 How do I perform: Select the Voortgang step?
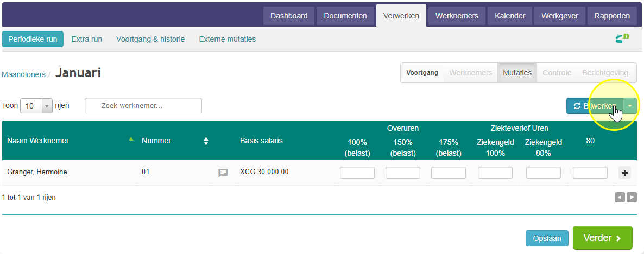pyautogui.click(x=422, y=73)
